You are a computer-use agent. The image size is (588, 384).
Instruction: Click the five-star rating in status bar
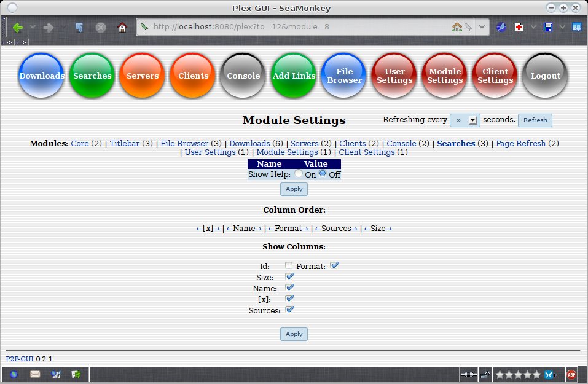pyautogui.click(x=518, y=374)
